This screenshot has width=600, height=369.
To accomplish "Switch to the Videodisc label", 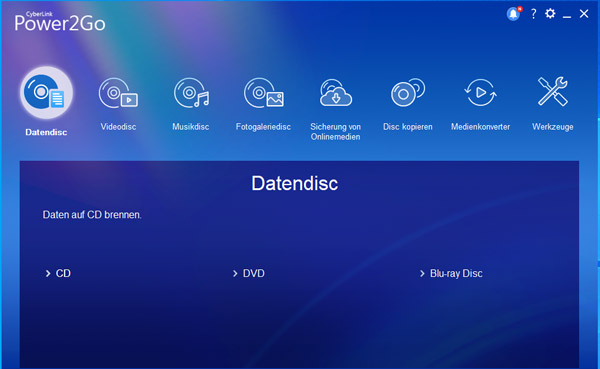I will [118, 127].
